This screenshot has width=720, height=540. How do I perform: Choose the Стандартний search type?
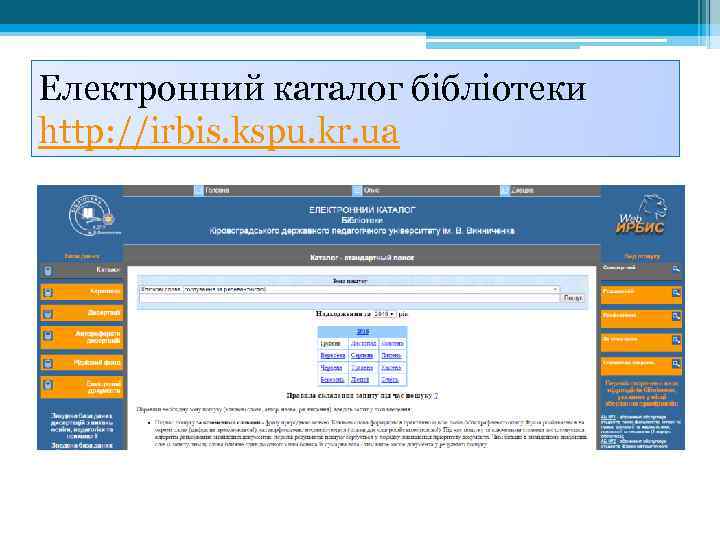pos(641,271)
